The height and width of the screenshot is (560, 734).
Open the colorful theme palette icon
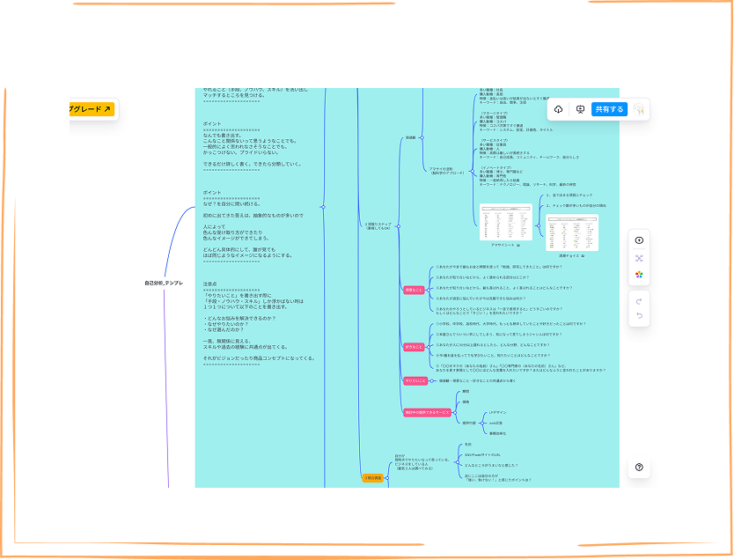639,275
